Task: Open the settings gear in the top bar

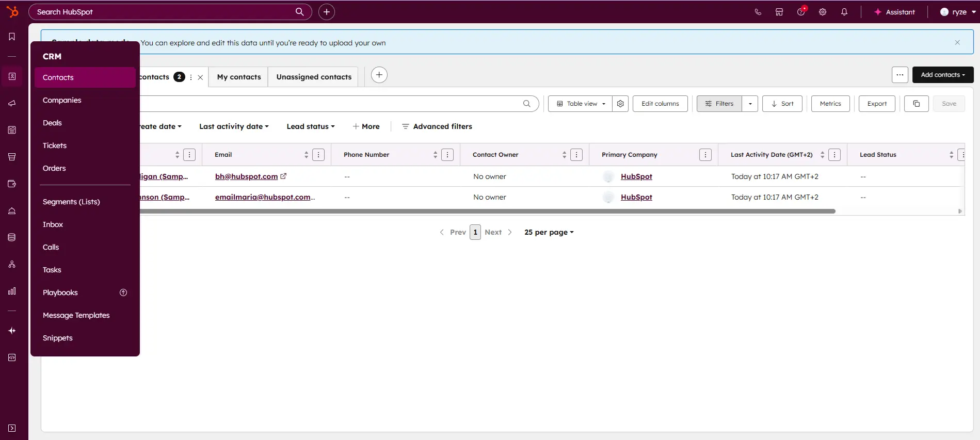Action: 823,12
